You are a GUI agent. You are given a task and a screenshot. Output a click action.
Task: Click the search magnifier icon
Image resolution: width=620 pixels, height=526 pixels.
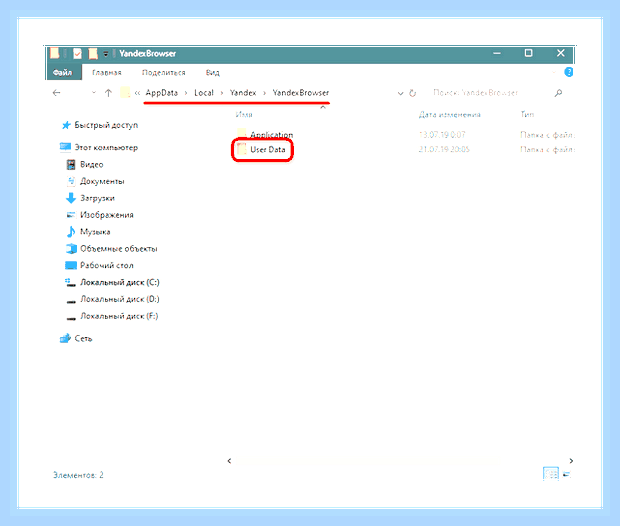(558, 93)
